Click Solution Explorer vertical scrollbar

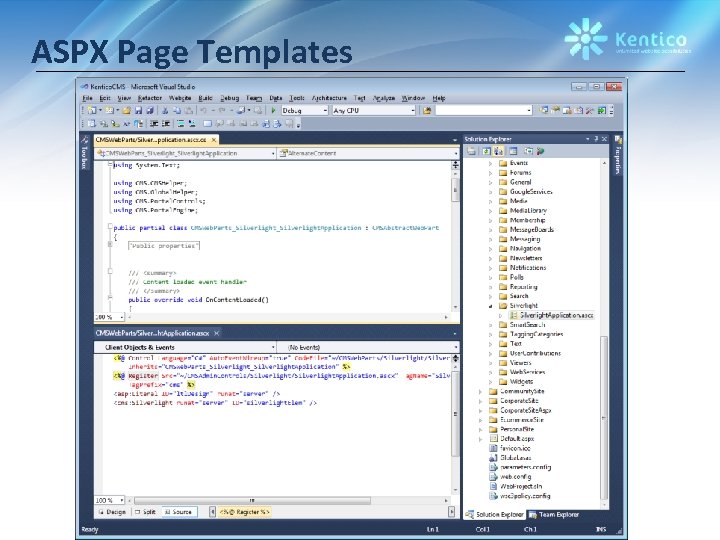(604, 420)
